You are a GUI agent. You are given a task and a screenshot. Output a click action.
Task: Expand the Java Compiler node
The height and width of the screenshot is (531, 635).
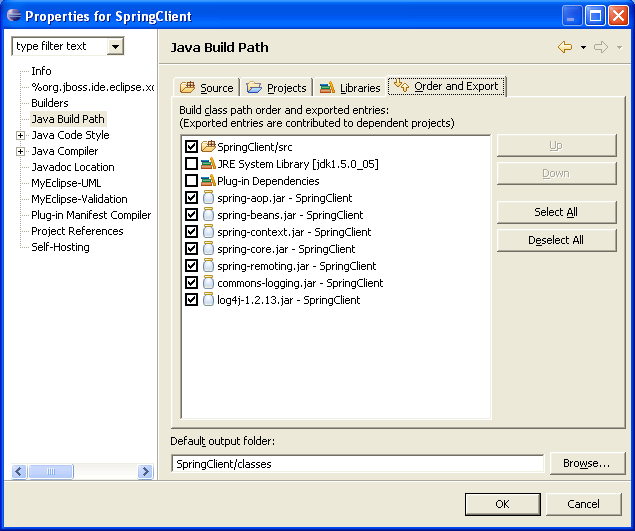[20, 151]
